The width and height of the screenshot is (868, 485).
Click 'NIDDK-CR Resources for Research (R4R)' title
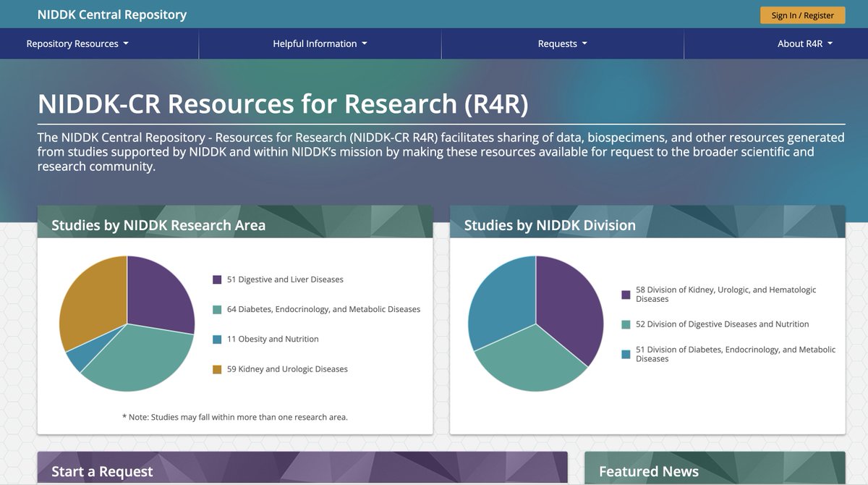[283, 104]
